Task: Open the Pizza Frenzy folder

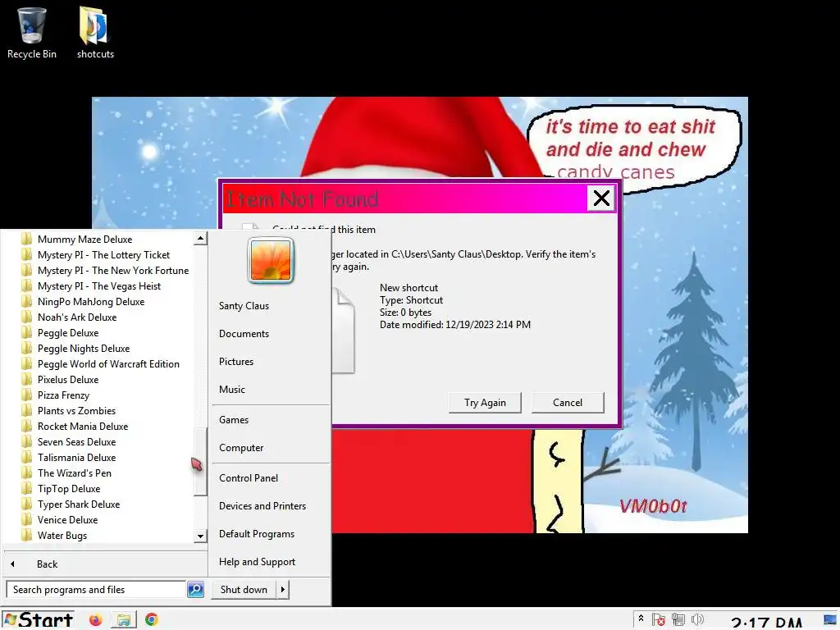Action: pyautogui.click(x=55, y=395)
